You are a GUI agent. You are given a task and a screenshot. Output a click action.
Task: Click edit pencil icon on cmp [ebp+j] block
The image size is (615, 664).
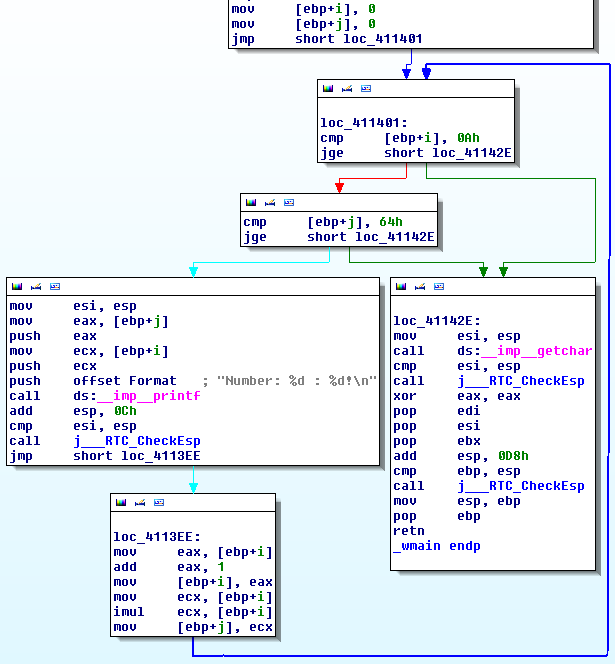pyautogui.click(x=269, y=202)
